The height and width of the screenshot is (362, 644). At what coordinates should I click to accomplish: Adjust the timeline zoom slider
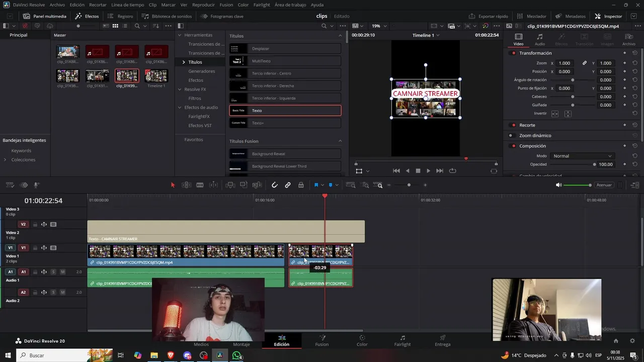(x=409, y=185)
